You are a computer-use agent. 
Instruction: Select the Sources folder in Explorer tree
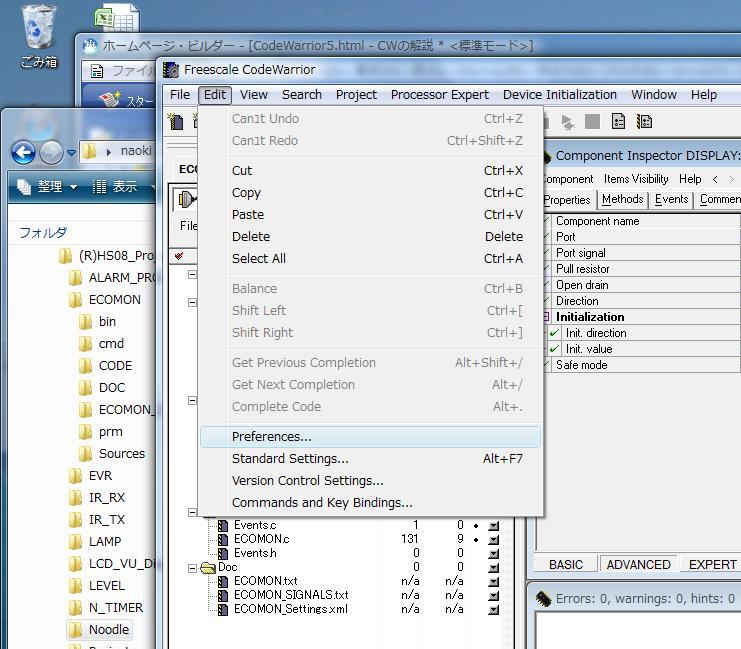click(x=121, y=454)
